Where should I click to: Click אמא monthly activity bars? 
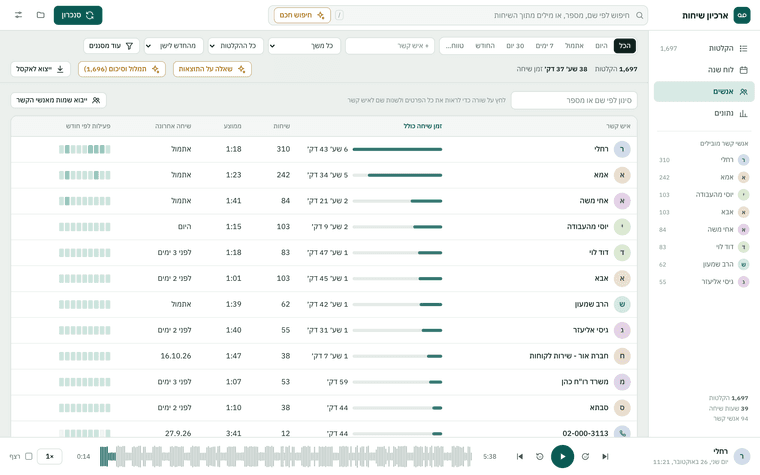click(x=85, y=175)
